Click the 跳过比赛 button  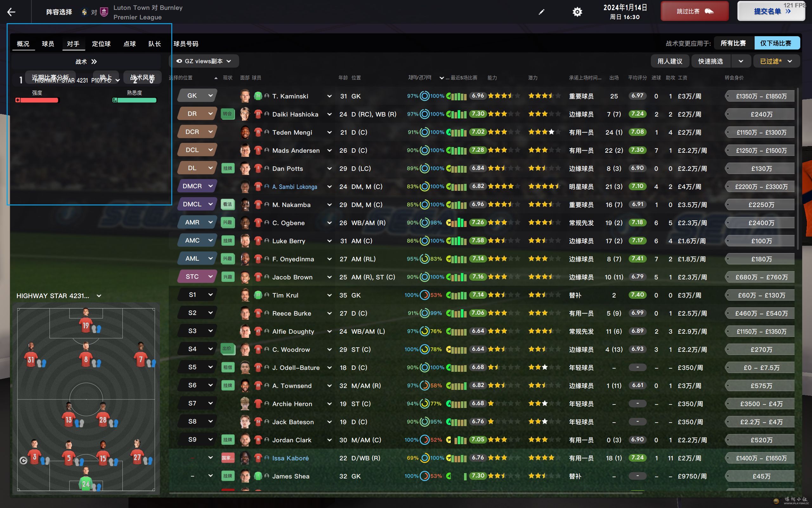(695, 11)
